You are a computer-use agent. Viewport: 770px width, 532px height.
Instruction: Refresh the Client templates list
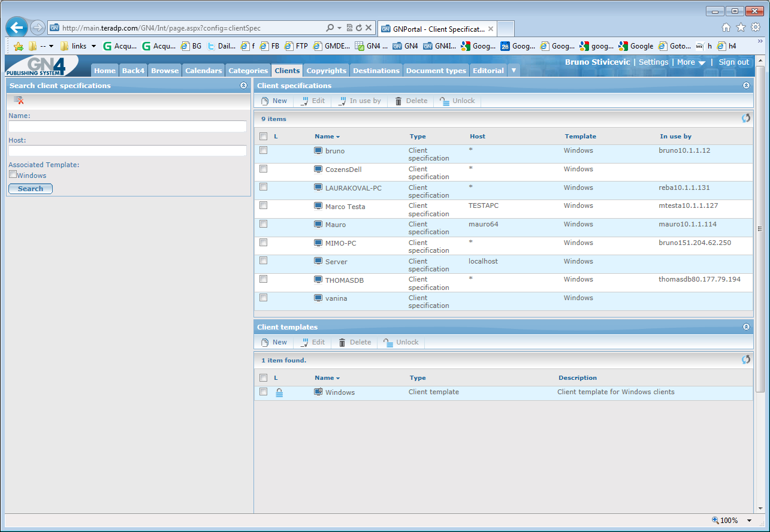coord(746,360)
